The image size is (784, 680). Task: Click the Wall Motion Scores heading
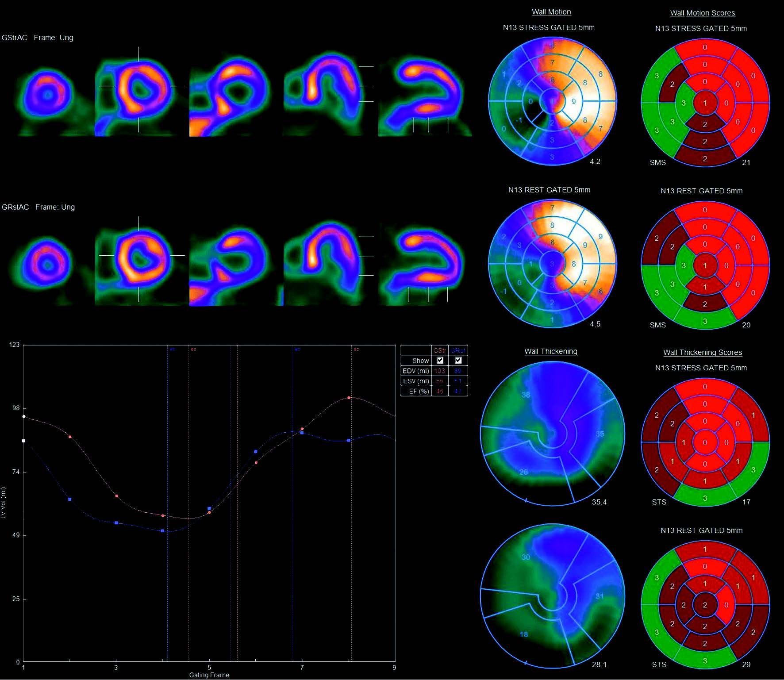coord(702,13)
